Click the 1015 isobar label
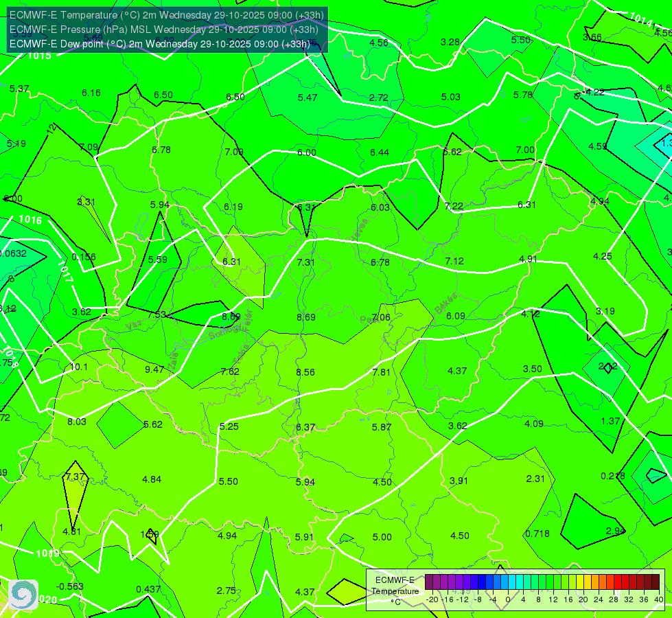 [39, 56]
